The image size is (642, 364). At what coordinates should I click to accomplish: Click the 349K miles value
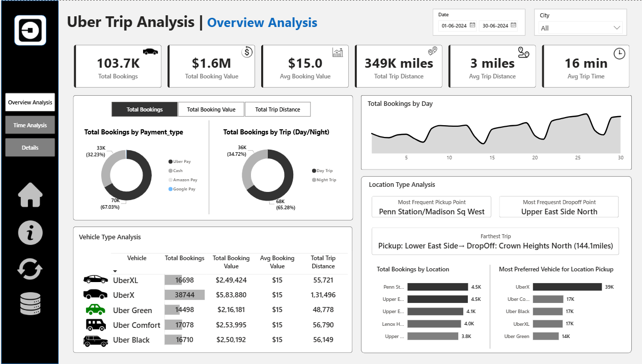(399, 63)
